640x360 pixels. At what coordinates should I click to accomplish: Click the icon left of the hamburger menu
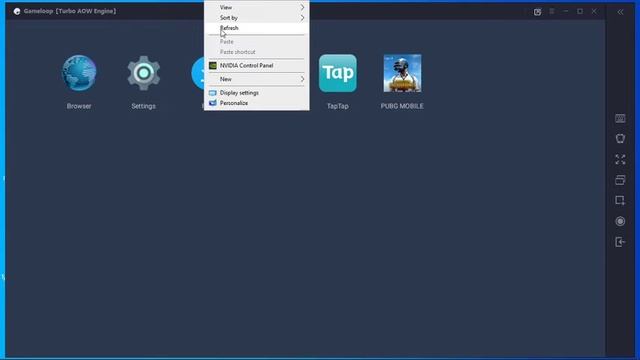[x=538, y=12]
